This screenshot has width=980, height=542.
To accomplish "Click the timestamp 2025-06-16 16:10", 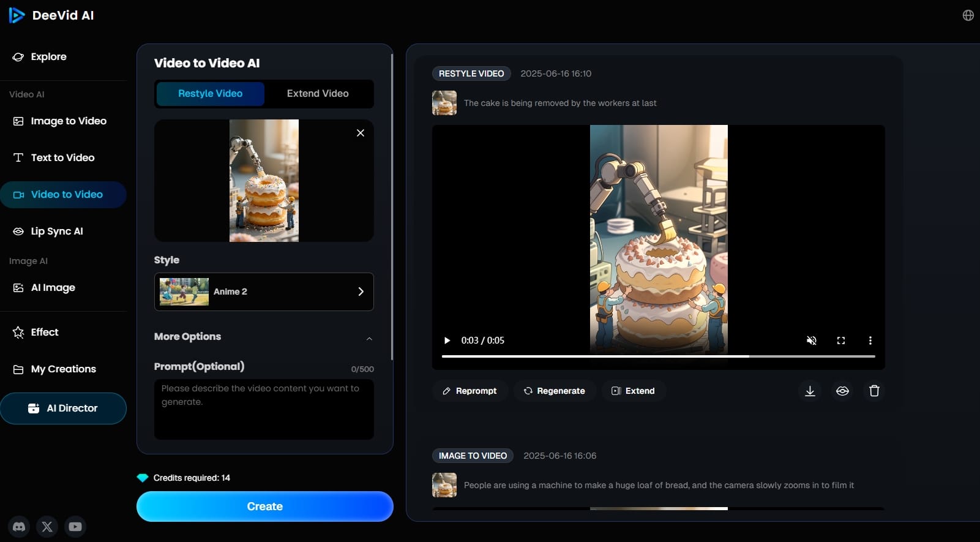I will (x=556, y=73).
